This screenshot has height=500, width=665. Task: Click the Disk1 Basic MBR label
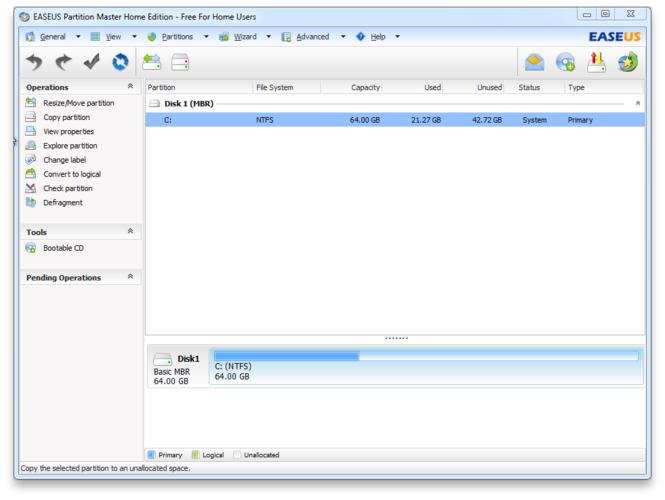point(172,372)
